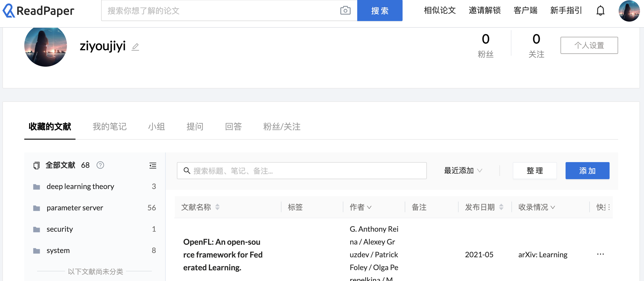
Task: Open the OpenFL paper title link
Action: (223, 255)
